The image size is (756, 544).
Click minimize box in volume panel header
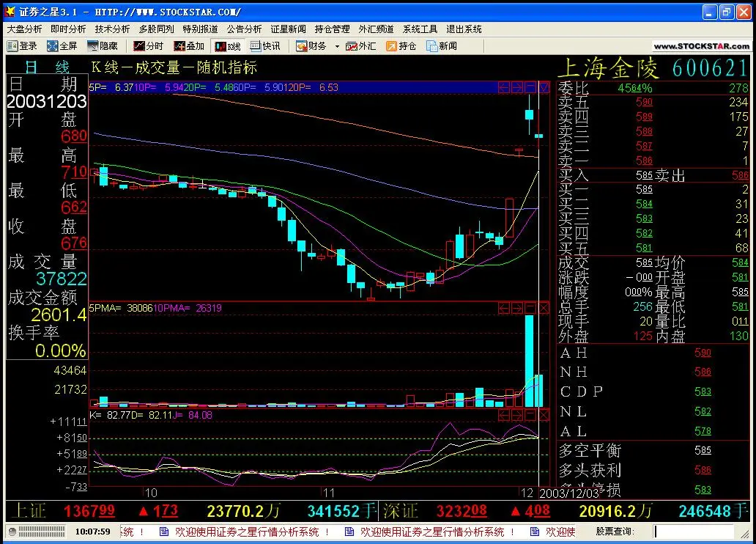coord(530,308)
